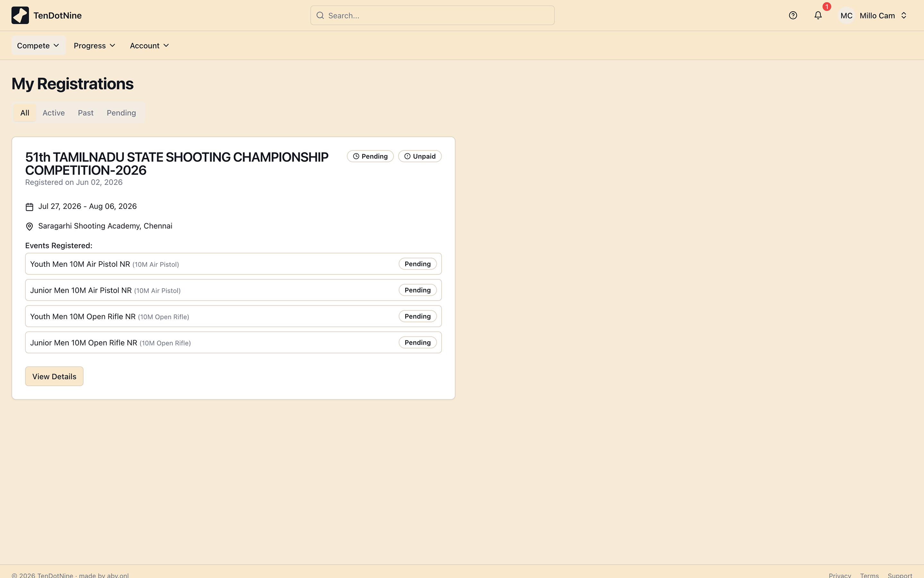Switch to the Pending tab
This screenshot has width=924, height=578.
click(x=121, y=113)
